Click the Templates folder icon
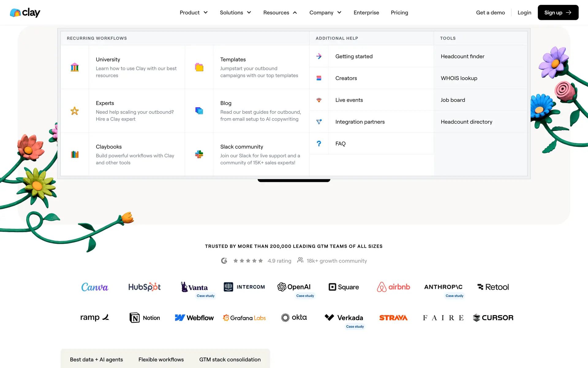588x368 pixels. pyautogui.click(x=199, y=67)
